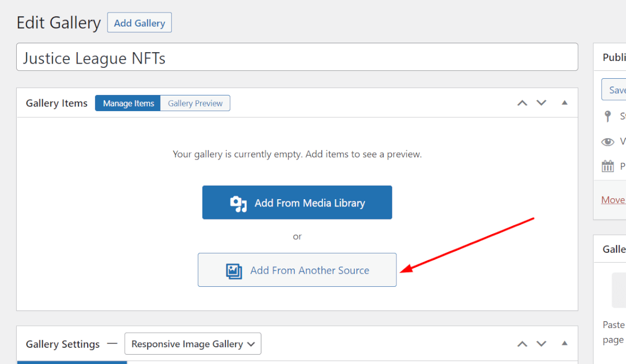Click the red Move to trash link
The height and width of the screenshot is (364, 626).
pos(613,200)
